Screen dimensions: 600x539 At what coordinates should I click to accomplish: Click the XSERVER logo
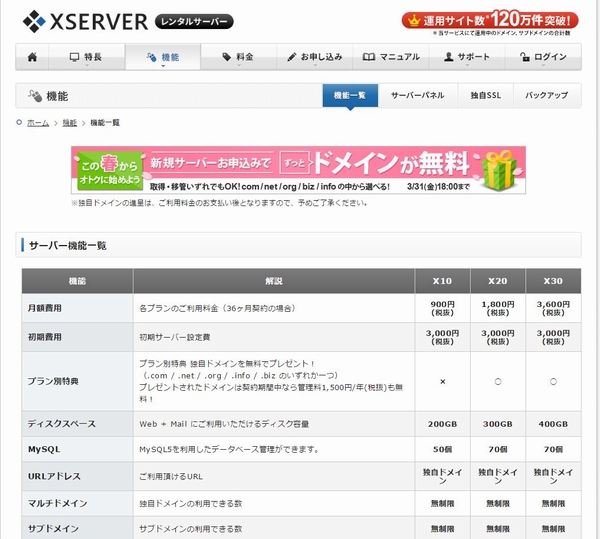point(85,21)
